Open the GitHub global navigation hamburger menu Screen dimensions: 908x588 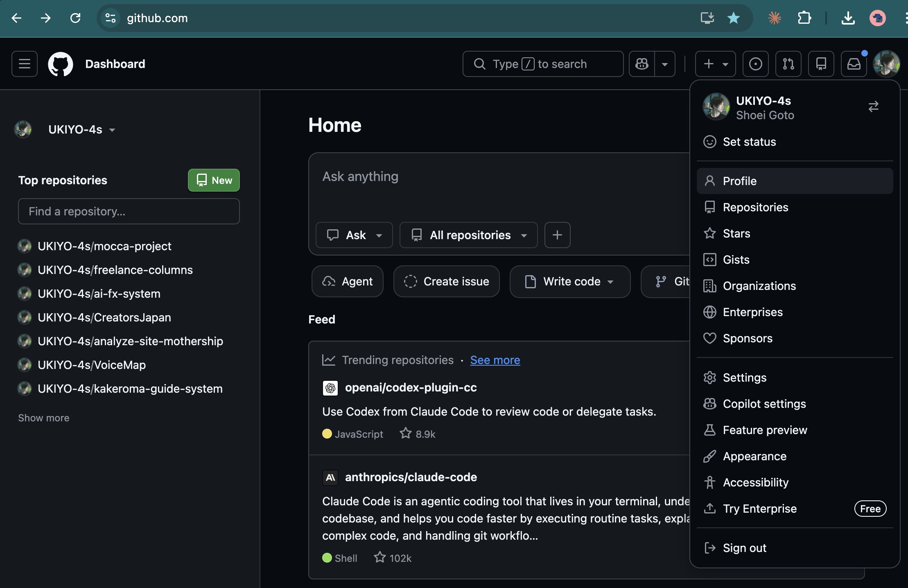(25, 64)
